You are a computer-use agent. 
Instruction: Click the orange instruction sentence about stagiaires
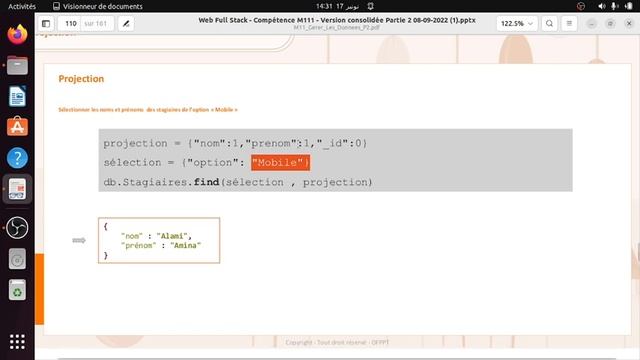[x=148, y=109]
